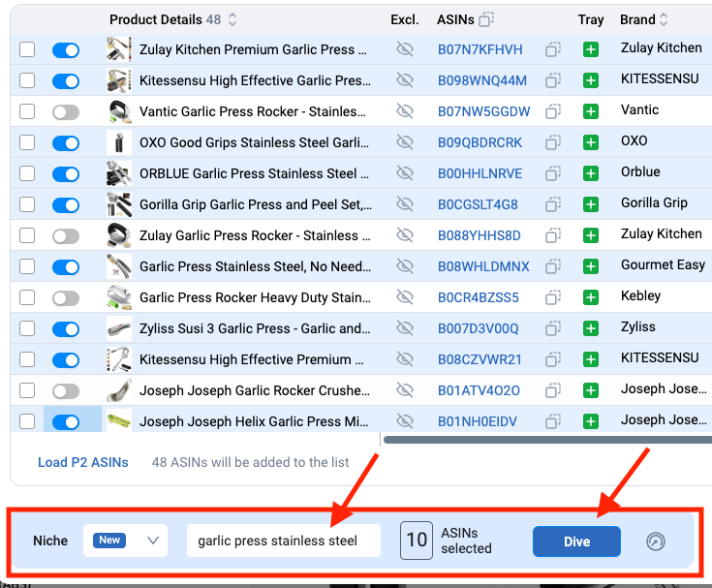Add Kebley product to tray with green plus
Image resolution: width=712 pixels, height=588 pixels.
tap(590, 297)
